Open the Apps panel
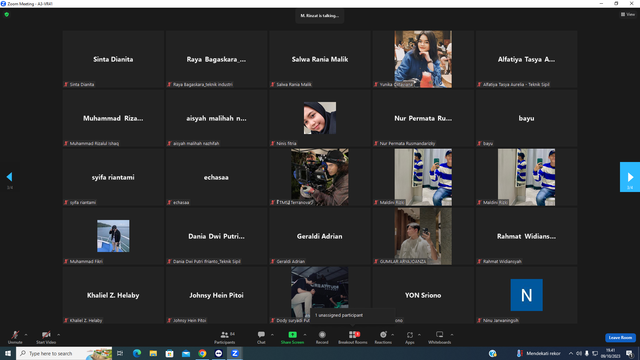The image size is (640, 360). 410,337
